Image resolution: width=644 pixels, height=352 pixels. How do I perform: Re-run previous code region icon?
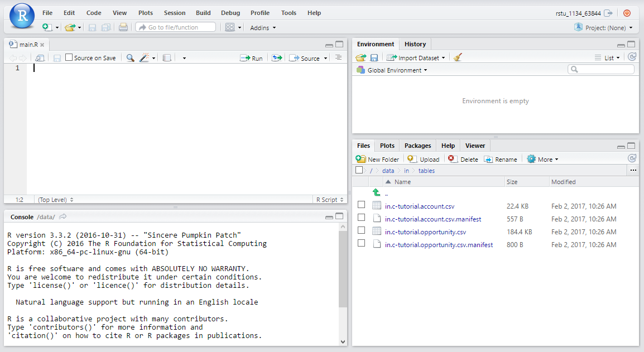(x=277, y=58)
